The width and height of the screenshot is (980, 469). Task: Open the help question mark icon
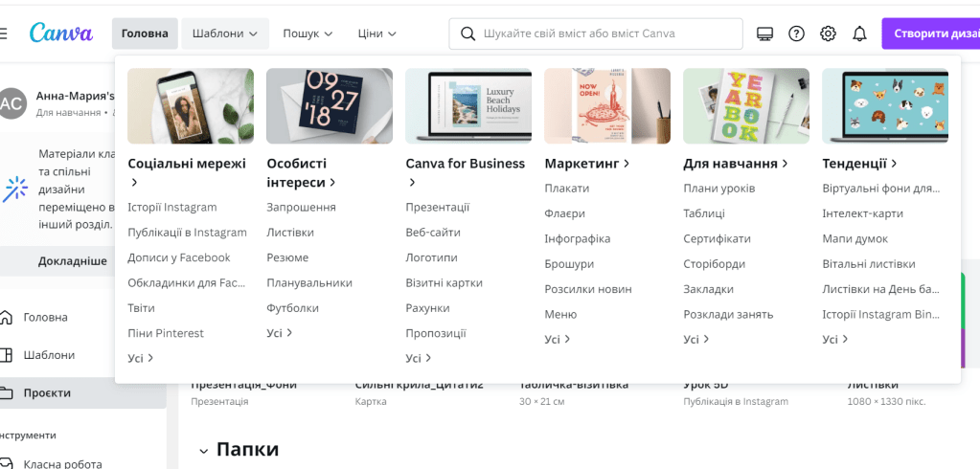[x=796, y=33]
